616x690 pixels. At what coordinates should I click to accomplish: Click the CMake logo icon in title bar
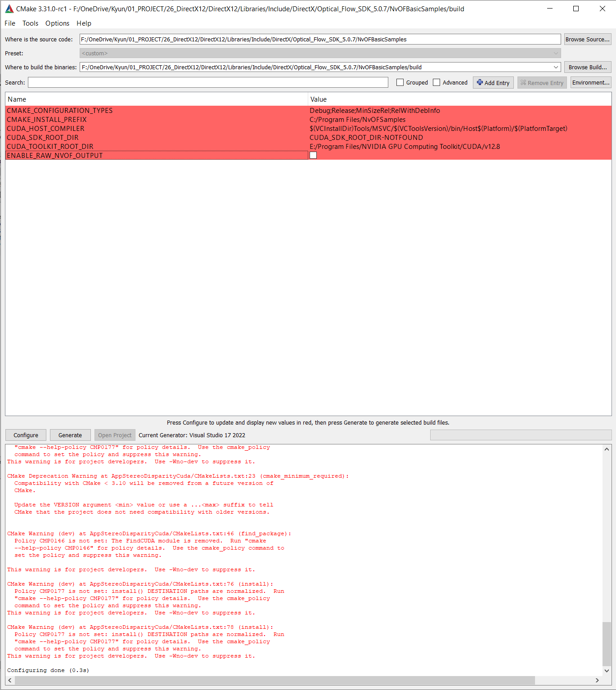click(9, 9)
